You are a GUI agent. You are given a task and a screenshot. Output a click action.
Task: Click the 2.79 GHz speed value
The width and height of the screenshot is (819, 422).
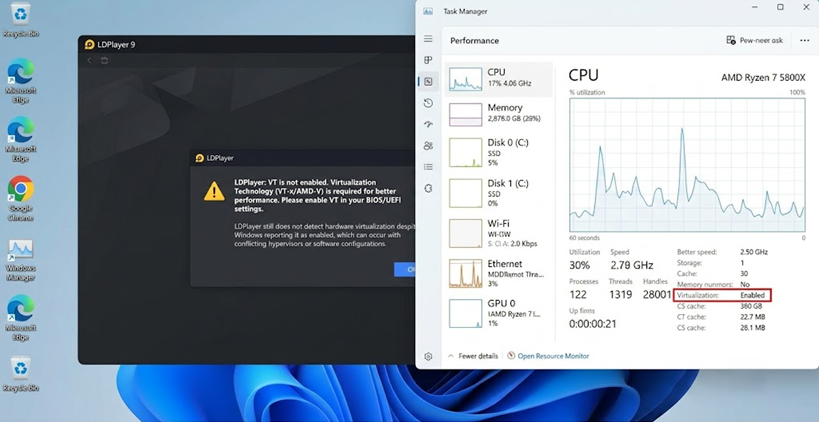click(632, 265)
